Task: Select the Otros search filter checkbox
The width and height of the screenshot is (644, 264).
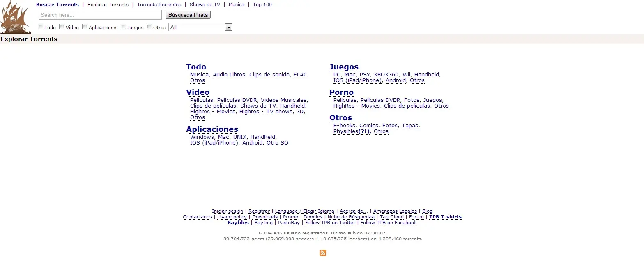Action: pos(149,27)
